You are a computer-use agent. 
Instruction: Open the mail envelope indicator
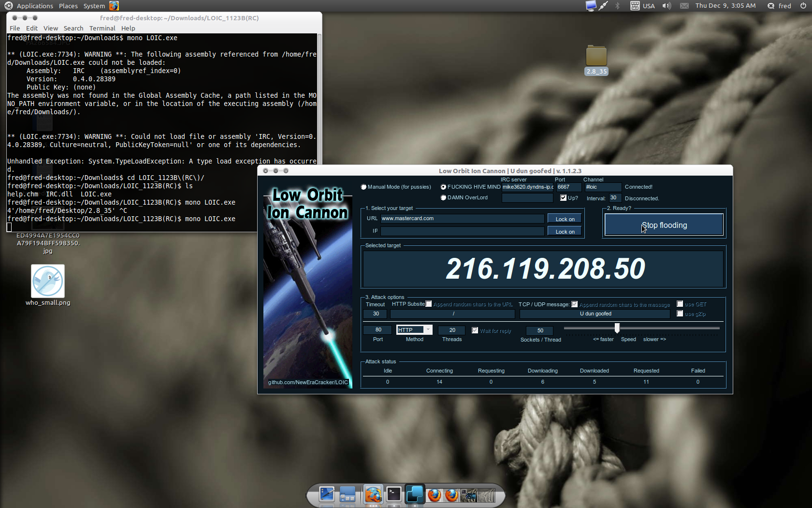click(x=684, y=6)
